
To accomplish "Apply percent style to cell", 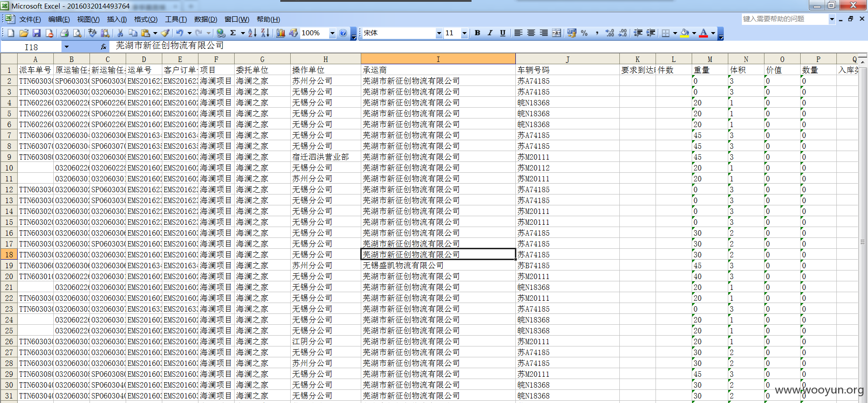I will point(585,33).
